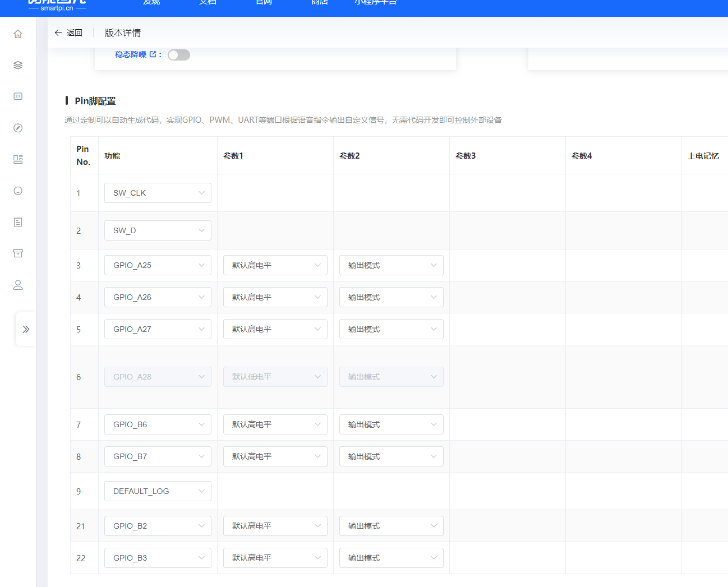728x587 pixels.
Task: Open the smiley face sidebar icon
Action: tap(18, 191)
